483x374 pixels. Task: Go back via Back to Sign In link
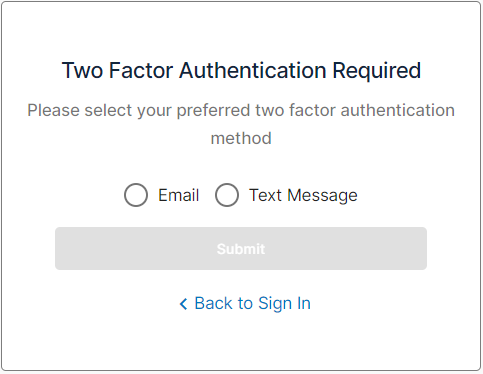pos(245,303)
